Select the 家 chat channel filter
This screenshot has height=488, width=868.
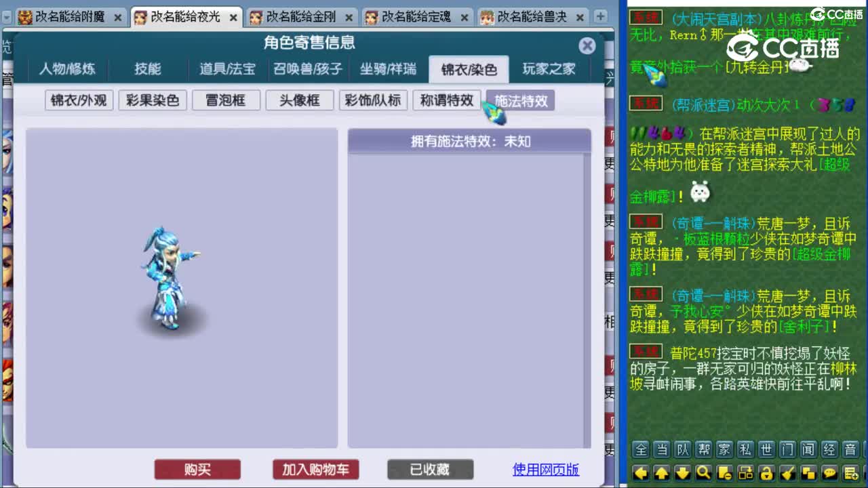click(724, 449)
